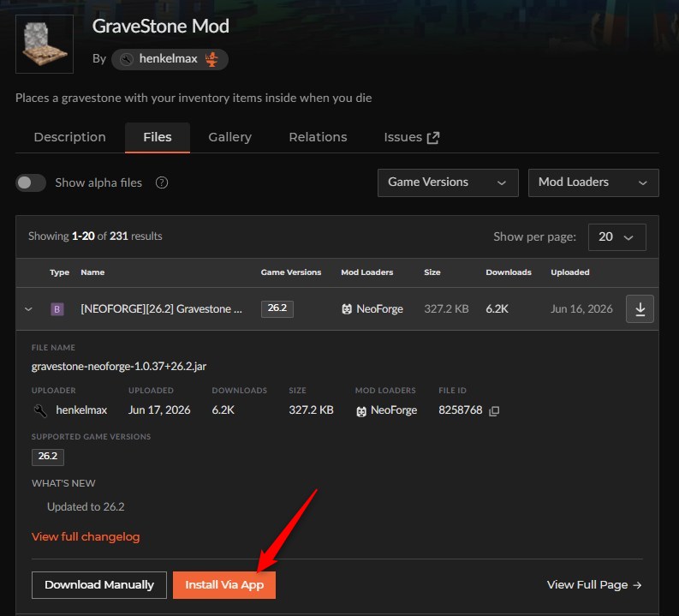Click the external link icon beside Issues
Image resolution: width=679 pixels, height=616 pixels.
(x=433, y=138)
